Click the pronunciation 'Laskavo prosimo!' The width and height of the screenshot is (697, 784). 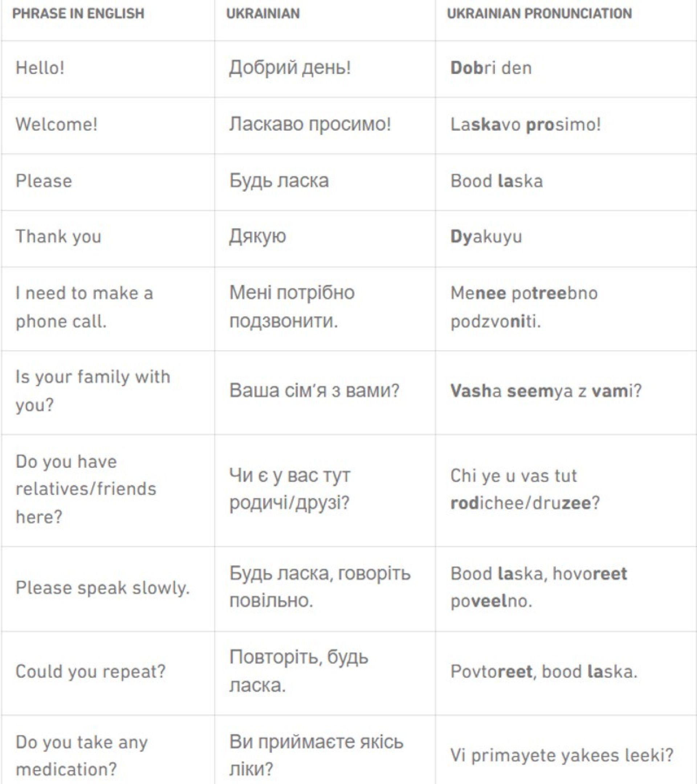(x=526, y=124)
